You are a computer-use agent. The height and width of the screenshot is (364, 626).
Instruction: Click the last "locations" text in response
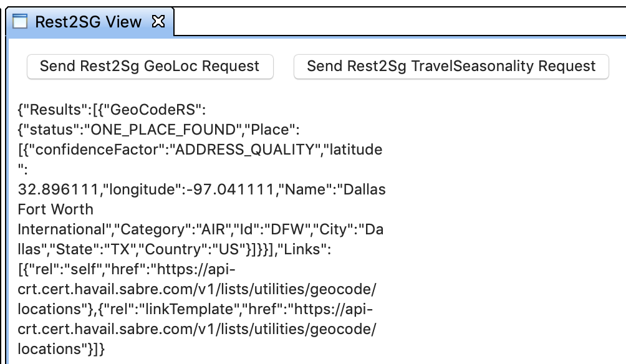50,349
